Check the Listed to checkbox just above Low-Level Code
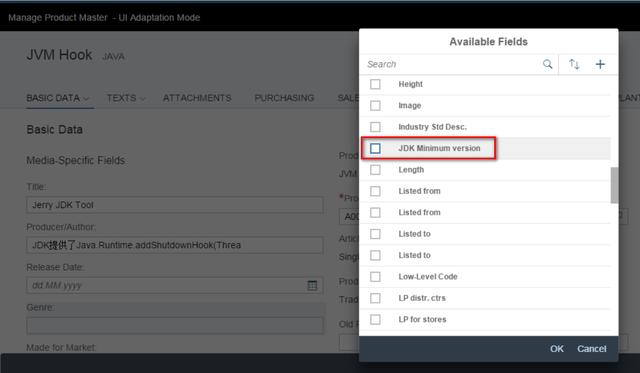The height and width of the screenshot is (373, 640). (375, 255)
